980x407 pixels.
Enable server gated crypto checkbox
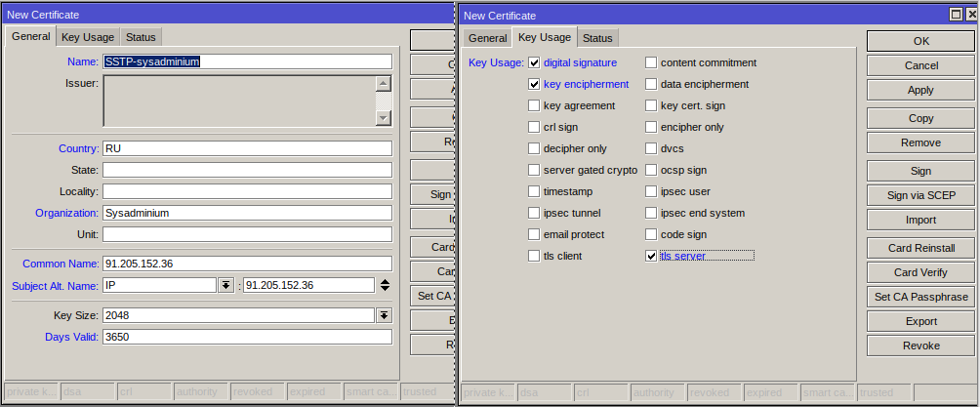coord(534,170)
